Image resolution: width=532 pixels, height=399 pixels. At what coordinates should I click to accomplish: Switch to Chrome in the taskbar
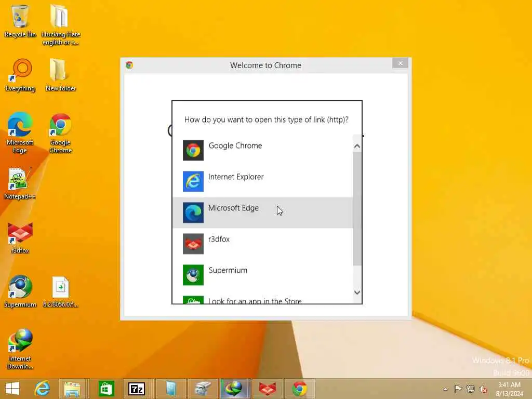coord(300,389)
